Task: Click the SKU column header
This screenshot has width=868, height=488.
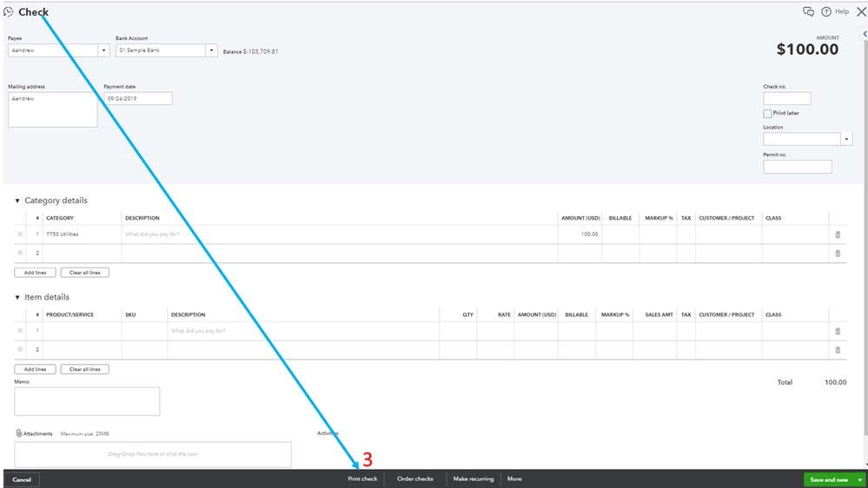Action: click(x=130, y=315)
